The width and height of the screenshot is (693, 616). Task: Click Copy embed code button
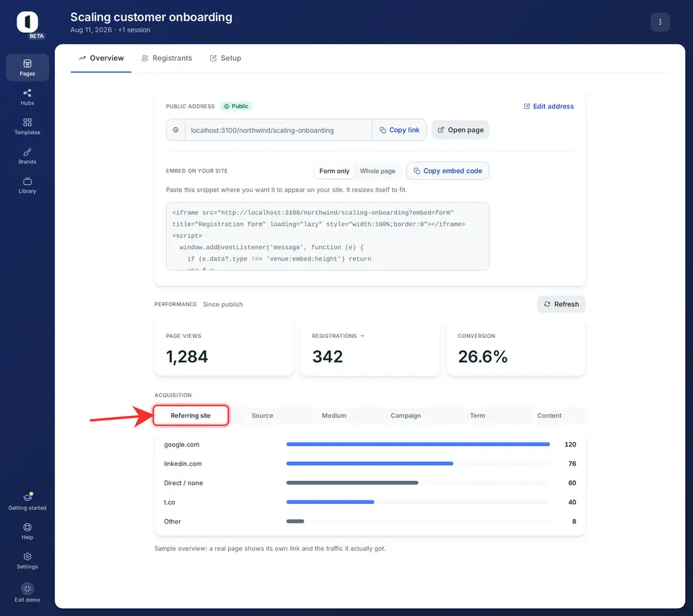click(448, 170)
